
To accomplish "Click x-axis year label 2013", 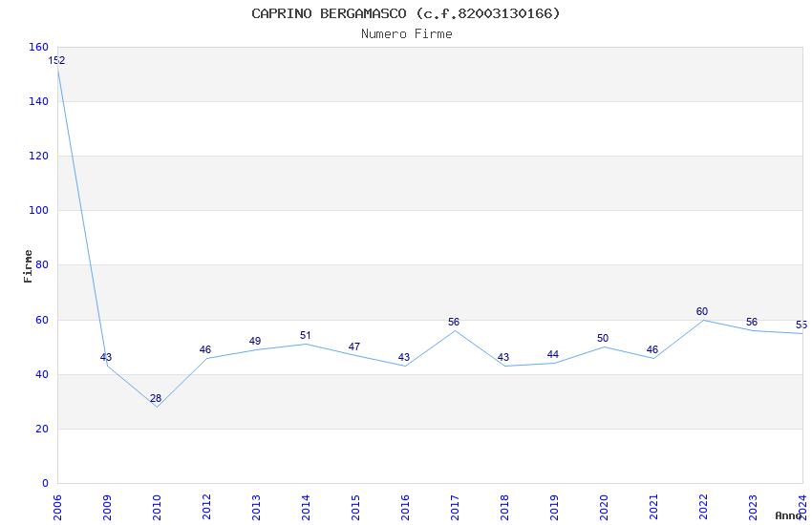I will click(x=256, y=508).
